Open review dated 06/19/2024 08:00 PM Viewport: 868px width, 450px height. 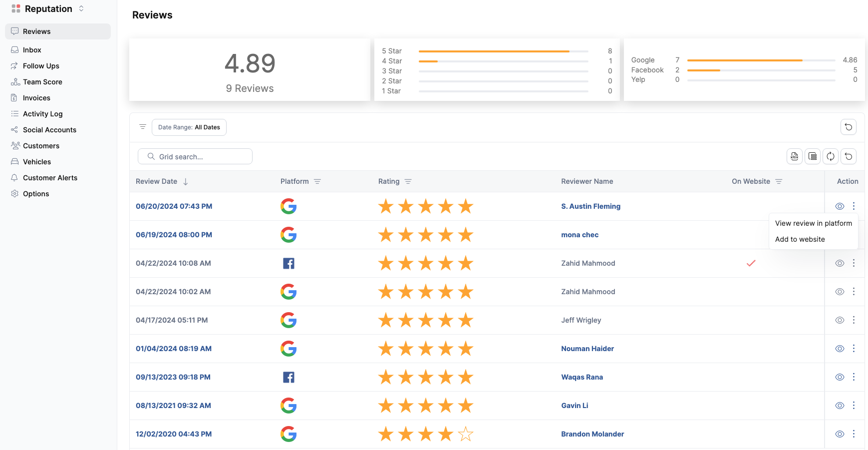pyautogui.click(x=174, y=235)
